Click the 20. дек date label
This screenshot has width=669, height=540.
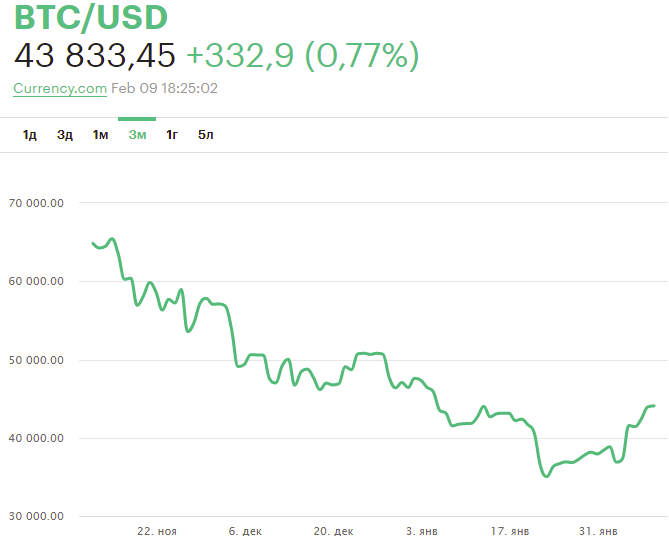pos(334,531)
